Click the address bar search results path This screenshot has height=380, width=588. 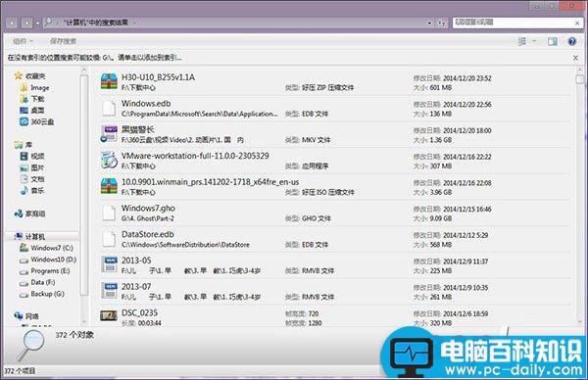point(96,23)
